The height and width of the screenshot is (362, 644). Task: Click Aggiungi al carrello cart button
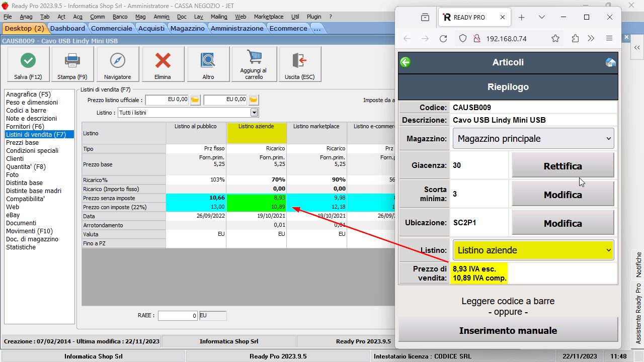pos(254,64)
